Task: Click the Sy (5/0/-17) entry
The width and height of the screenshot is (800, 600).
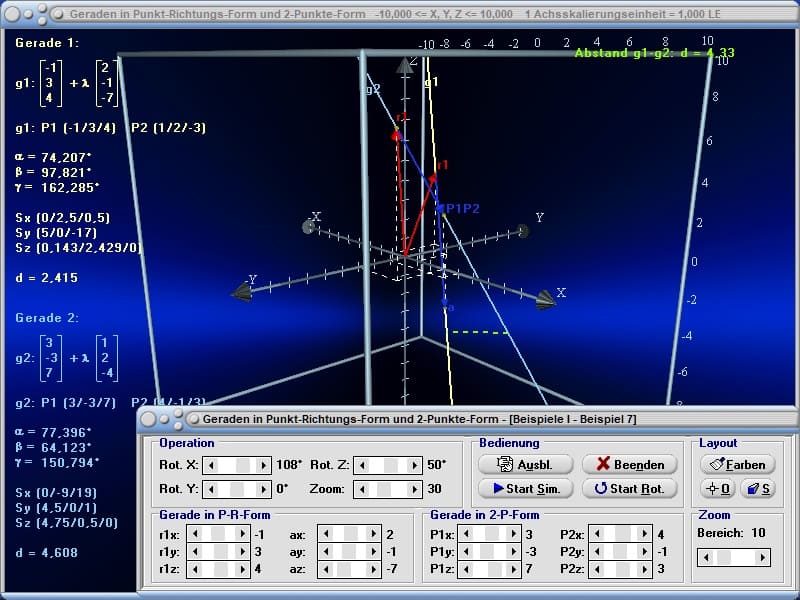Action: coord(56,233)
